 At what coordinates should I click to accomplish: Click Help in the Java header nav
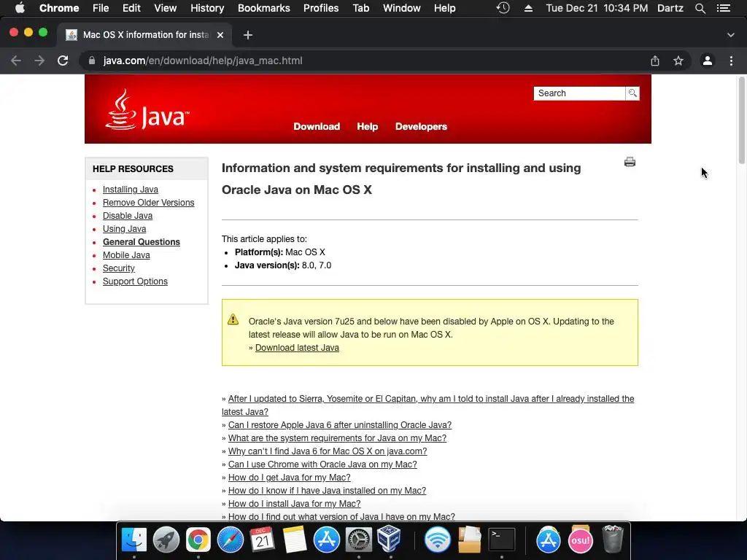pyautogui.click(x=368, y=127)
